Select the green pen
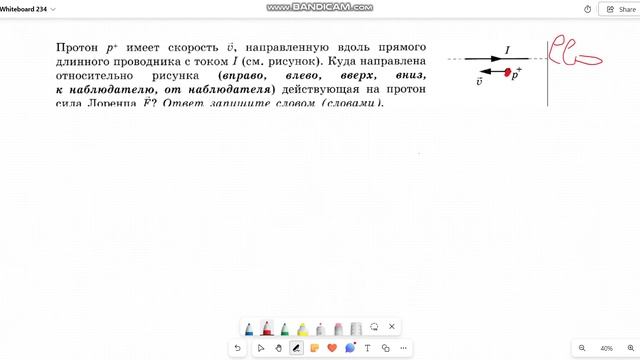This screenshot has height=360, width=640. 284,328
